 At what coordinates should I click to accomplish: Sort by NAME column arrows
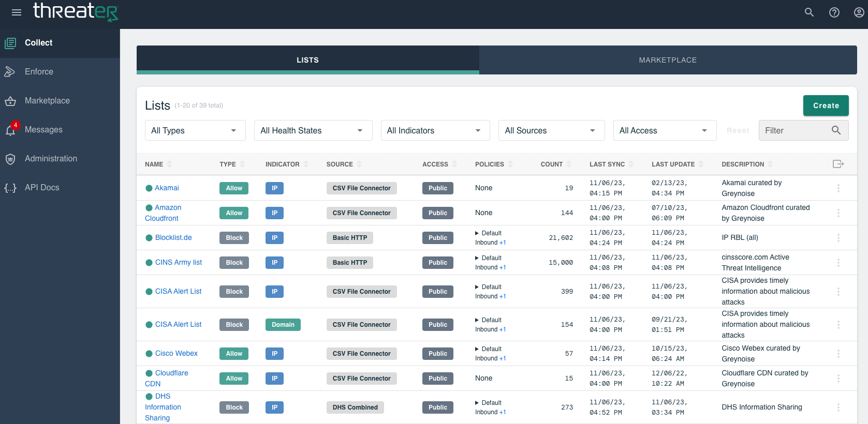(x=169, y=164)
